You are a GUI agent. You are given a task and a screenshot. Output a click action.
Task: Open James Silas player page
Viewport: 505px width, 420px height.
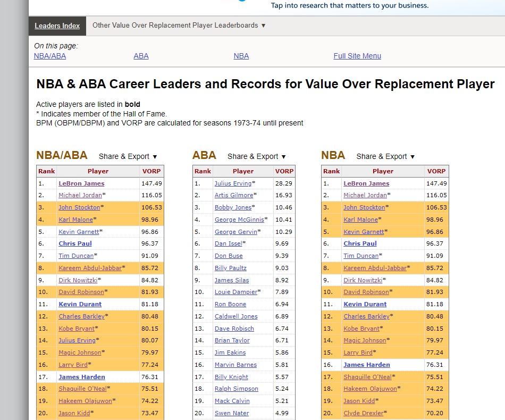pyautogui.click(x=232, y=280)
